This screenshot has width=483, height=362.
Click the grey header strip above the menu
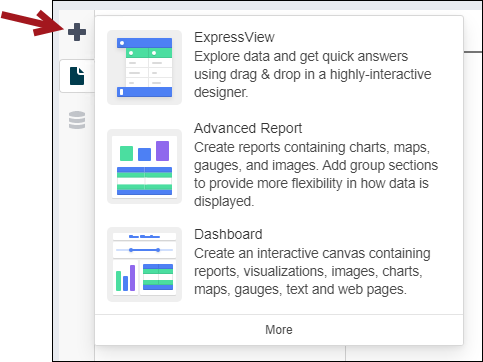[267, 5]
